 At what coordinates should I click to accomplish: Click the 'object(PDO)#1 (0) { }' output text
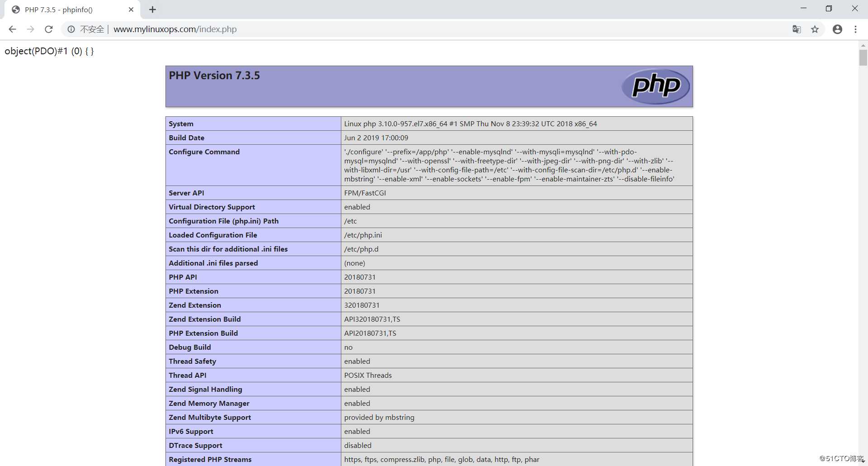(x=49, y=51)
